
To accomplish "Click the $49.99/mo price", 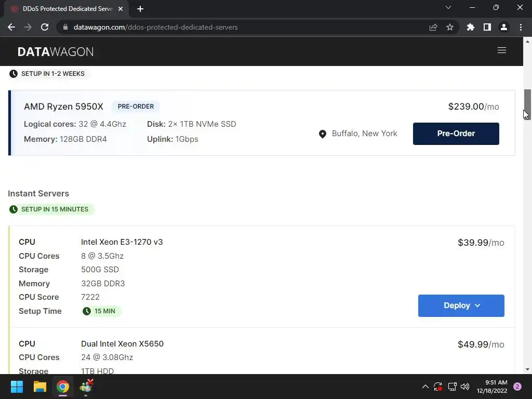I will (481, 344).
